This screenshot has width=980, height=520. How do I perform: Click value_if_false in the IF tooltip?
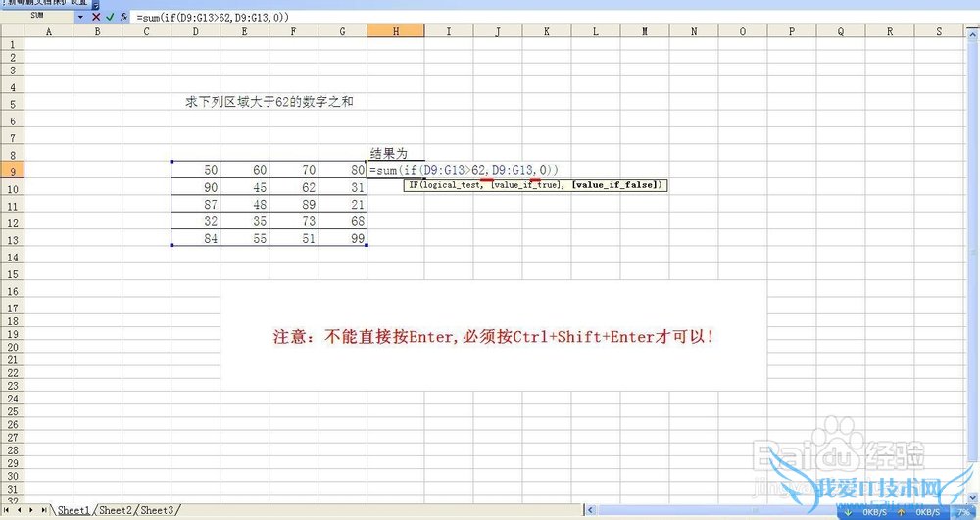pyautogui.click(x=614, y=185)
